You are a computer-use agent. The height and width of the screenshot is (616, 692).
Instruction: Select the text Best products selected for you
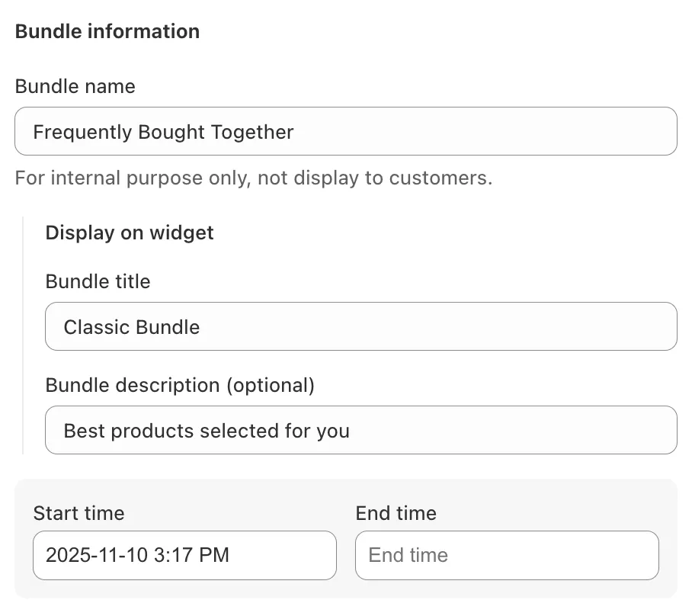coord(206,430)
